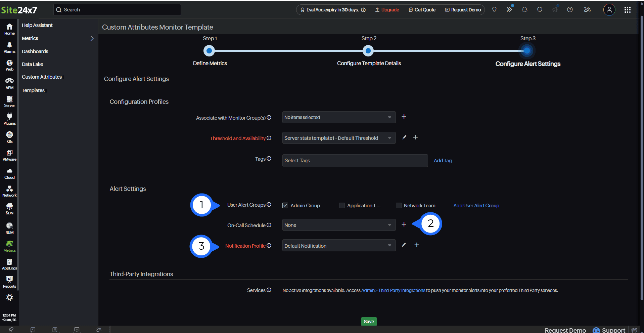The width and height of the screenshot is (644, 333).
Task: Uncheck the Admin Group checkbox
Action: [x=285, y=206]
